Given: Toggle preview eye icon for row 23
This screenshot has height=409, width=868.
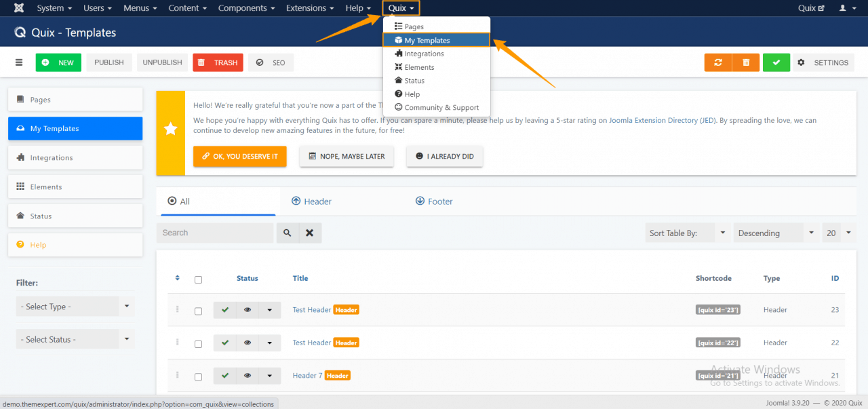Looking at the screenshot, I should (x=248, y=310).
